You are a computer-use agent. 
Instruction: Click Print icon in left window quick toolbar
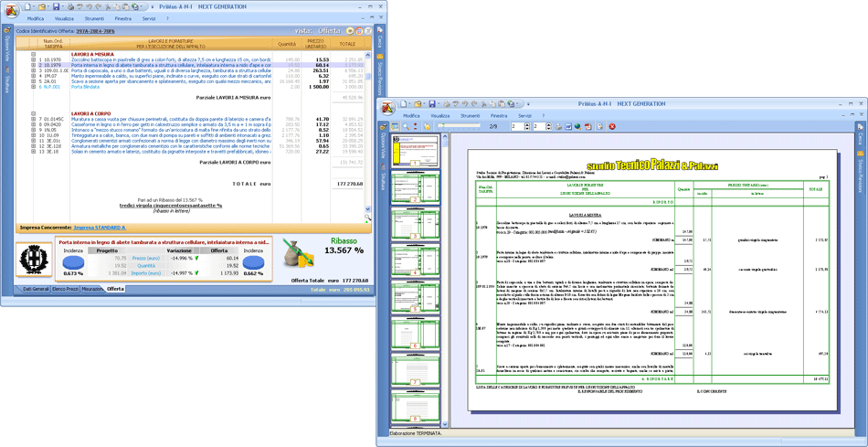pyautogui.click(x=70, y=7)
